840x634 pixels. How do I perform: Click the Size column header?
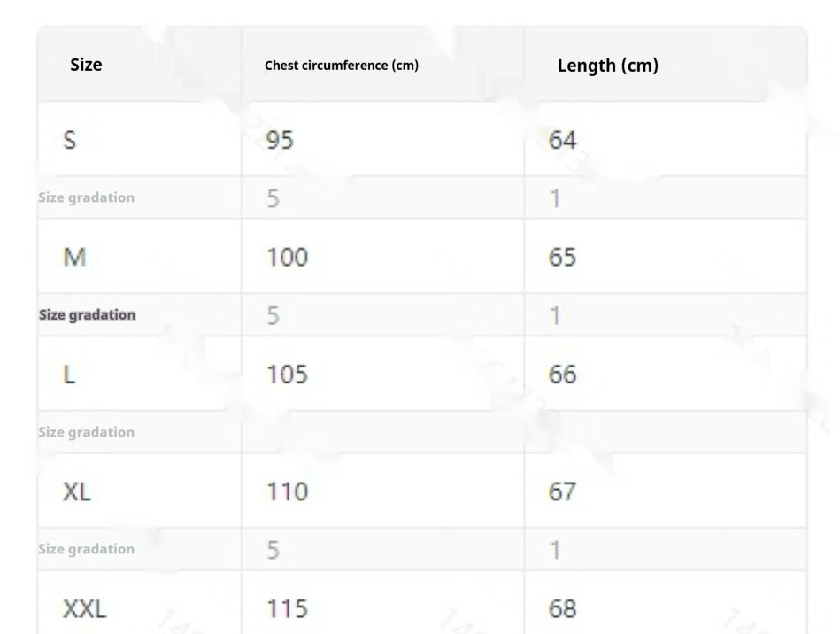86,65
